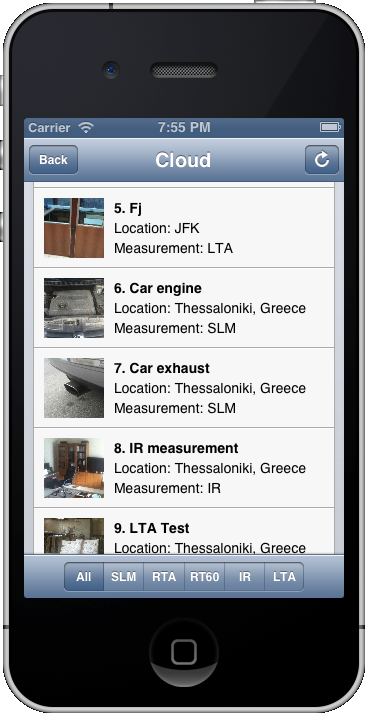Select the 8. IR measurement entry

coord(184,468)
